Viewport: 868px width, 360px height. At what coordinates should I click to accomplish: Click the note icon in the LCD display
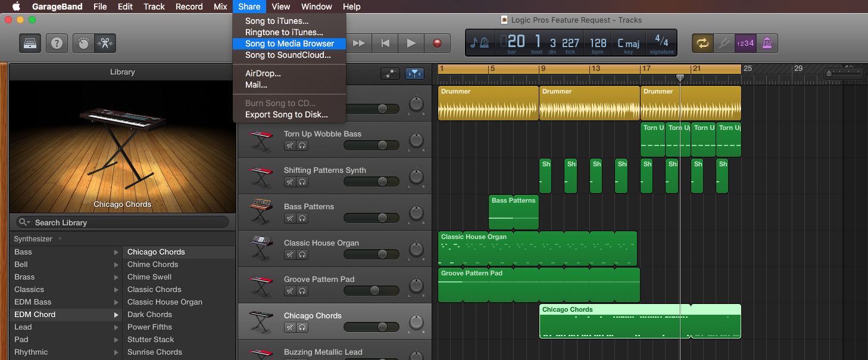coord(473,42)
